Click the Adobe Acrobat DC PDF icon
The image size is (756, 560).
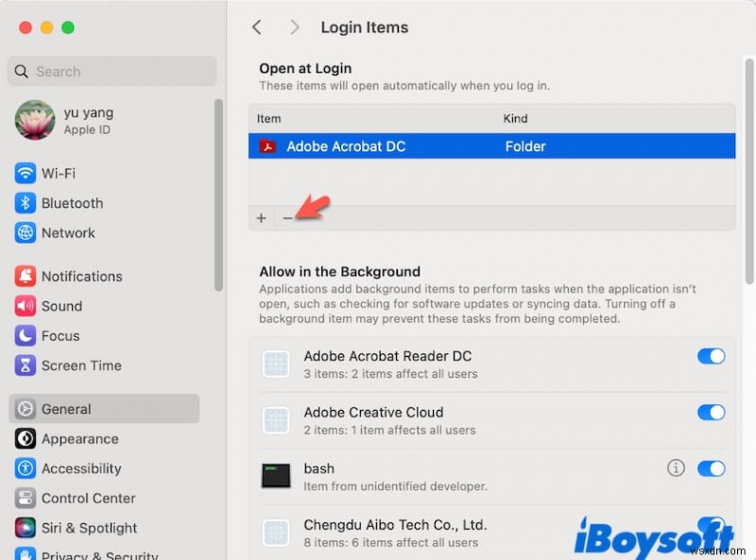(267, 146)
